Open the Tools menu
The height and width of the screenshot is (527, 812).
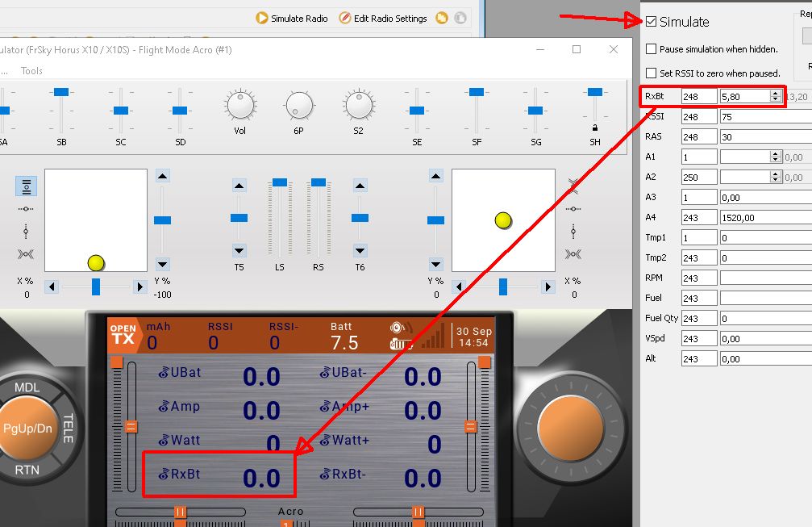pyautogui.click(x=31, y=71)
